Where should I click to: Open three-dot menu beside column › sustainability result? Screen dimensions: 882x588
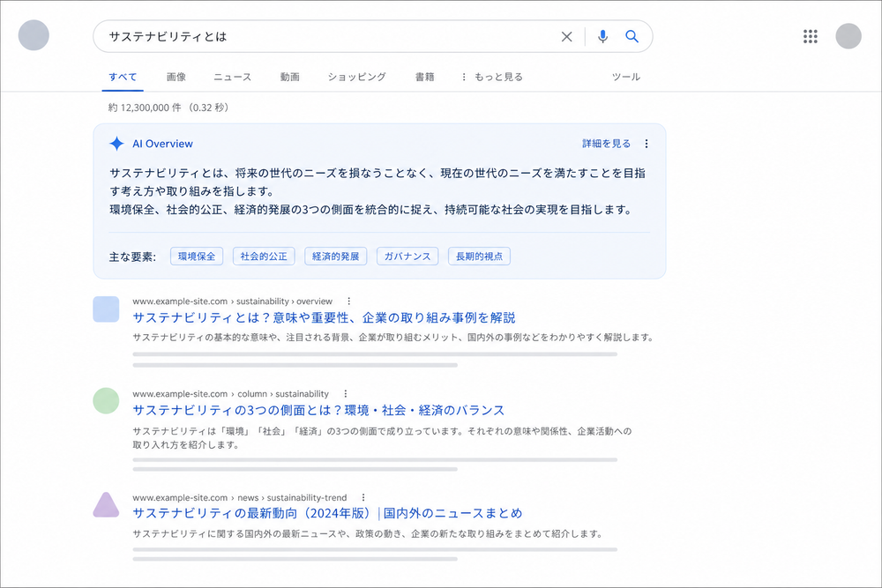pyautogui.click(x=346, y=394)
